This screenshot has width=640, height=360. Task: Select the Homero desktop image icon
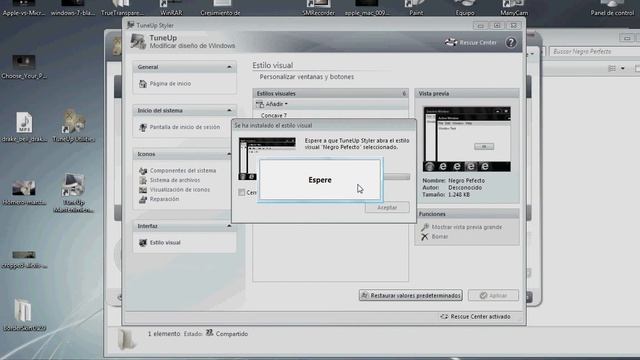[x=24, y=192]
